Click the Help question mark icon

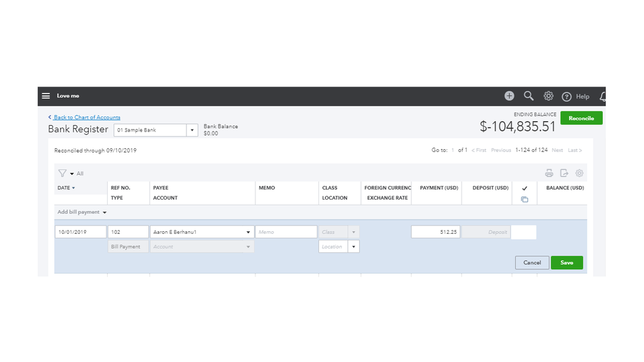pos(567,97)
